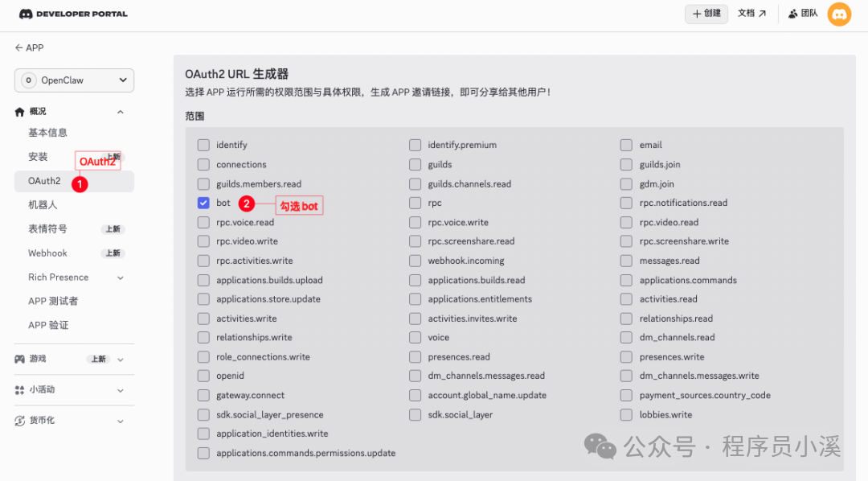The image size is (868, 481).
Task: Enable the guilds.join scope
Action: click(x=626, y=165)
